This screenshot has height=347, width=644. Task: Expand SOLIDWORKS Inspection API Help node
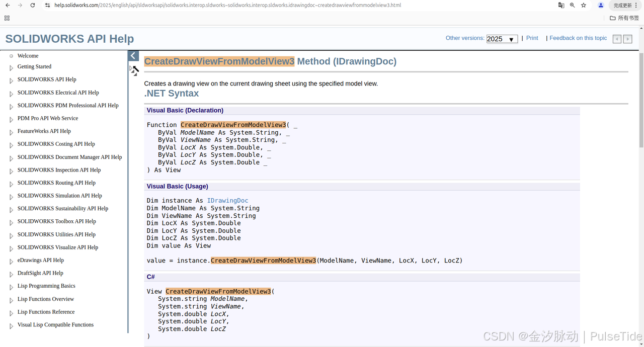(11, 171)
